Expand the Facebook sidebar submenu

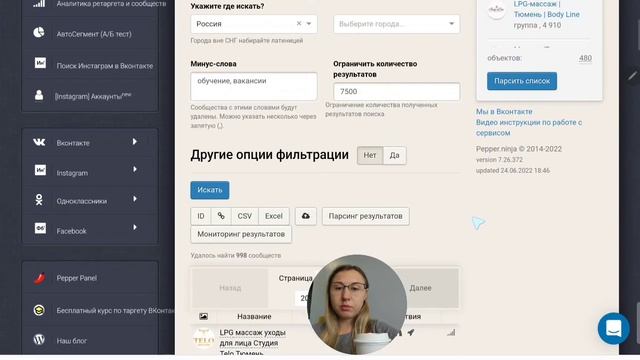click(x=135, y=227)
